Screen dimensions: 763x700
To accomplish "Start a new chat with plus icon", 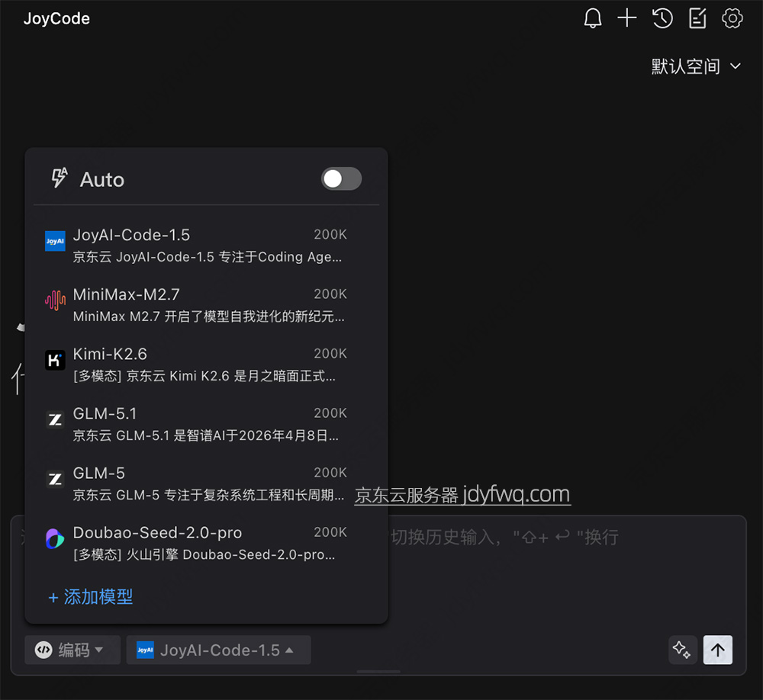I will coord(627,18).
